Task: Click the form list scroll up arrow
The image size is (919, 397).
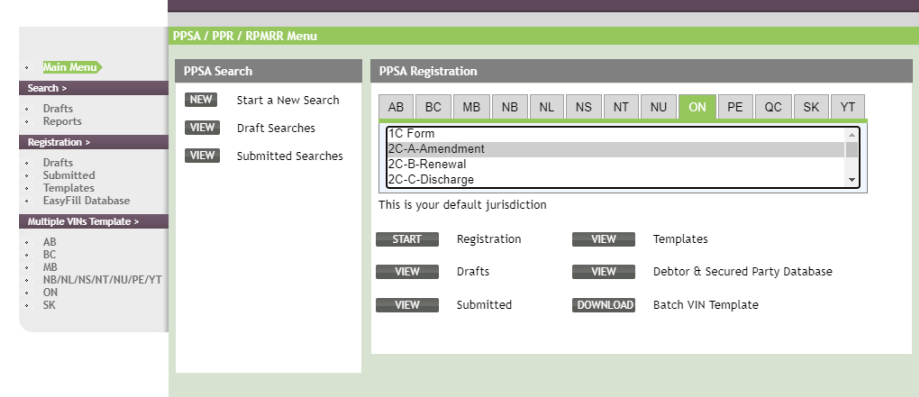Action: tap(852, 135)
